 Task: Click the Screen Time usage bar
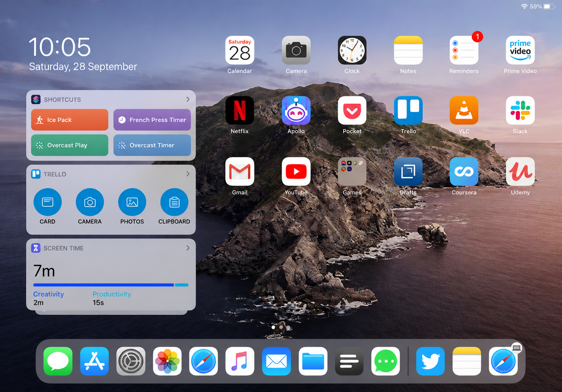tap(111, 285)
